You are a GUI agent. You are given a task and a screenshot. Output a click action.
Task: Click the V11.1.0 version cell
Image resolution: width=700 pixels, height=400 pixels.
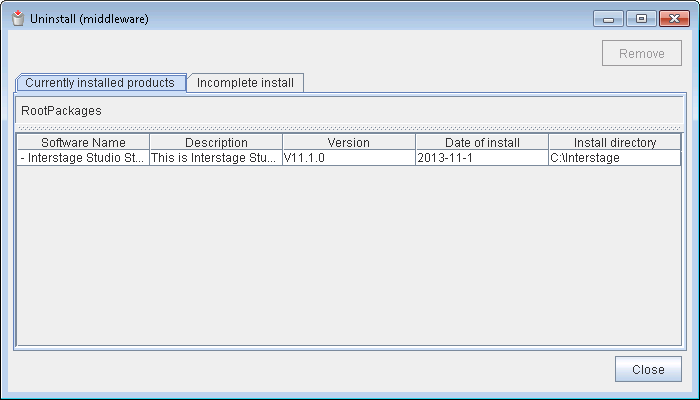349,158
